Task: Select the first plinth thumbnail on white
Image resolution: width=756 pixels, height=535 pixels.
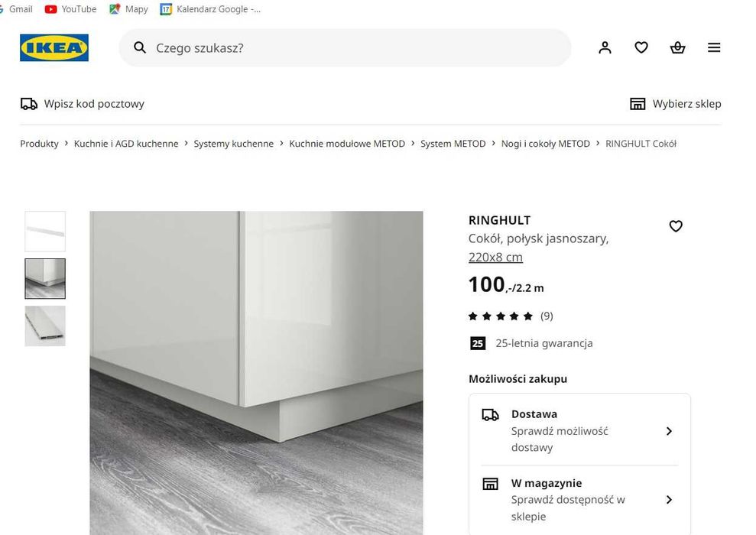Action: click(x=45, y=232)
